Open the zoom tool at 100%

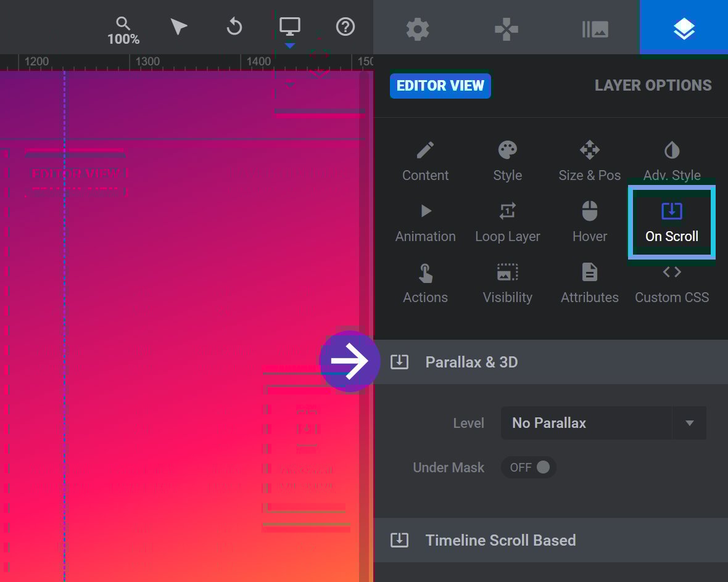click(123, 31)
